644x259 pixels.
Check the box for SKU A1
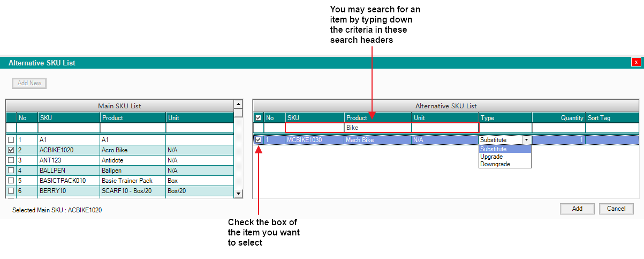(x=11, y=140)
